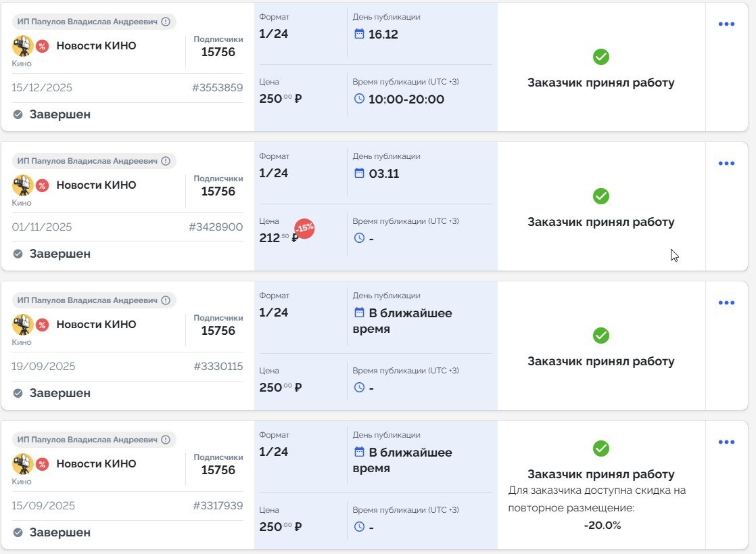Click ИП Папулов owner tag in order #3317939
This screenshot has width=756, height=554.
click(87, 440)
